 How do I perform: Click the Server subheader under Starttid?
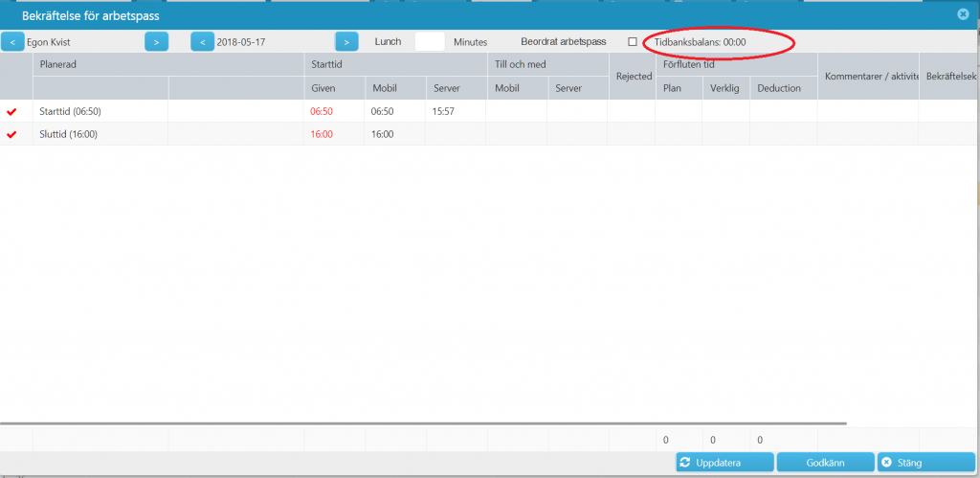pos(457,88)
